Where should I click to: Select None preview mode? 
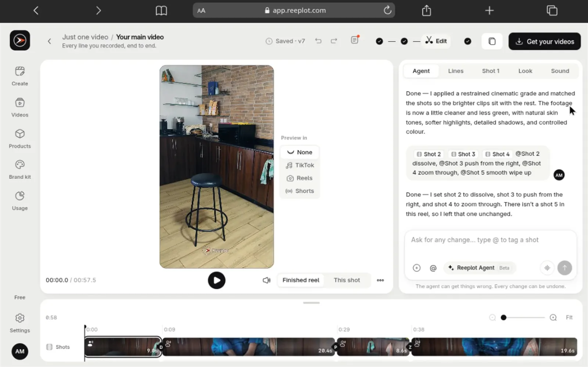tap(300, 152)
